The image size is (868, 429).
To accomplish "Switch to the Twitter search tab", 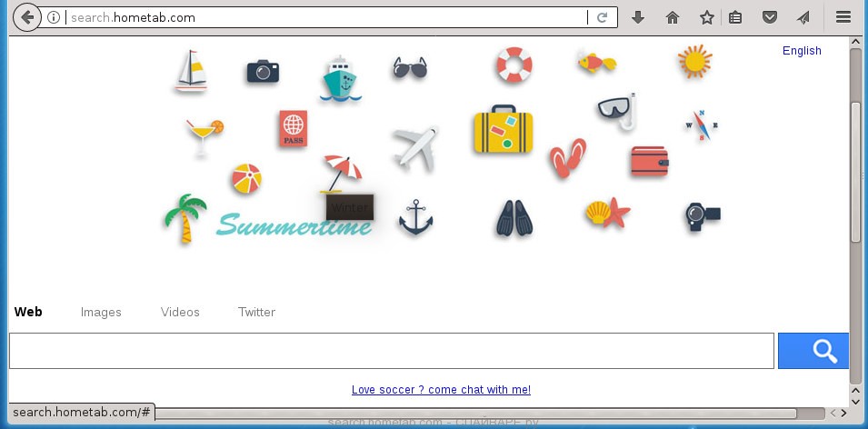I will [x=256, y=312].
